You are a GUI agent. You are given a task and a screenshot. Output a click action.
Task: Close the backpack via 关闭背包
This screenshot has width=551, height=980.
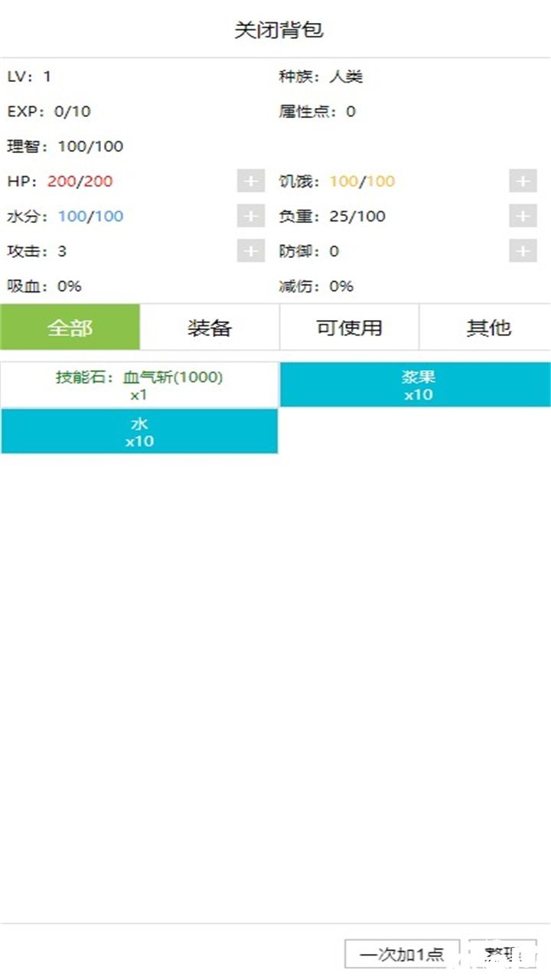point(279,30)
